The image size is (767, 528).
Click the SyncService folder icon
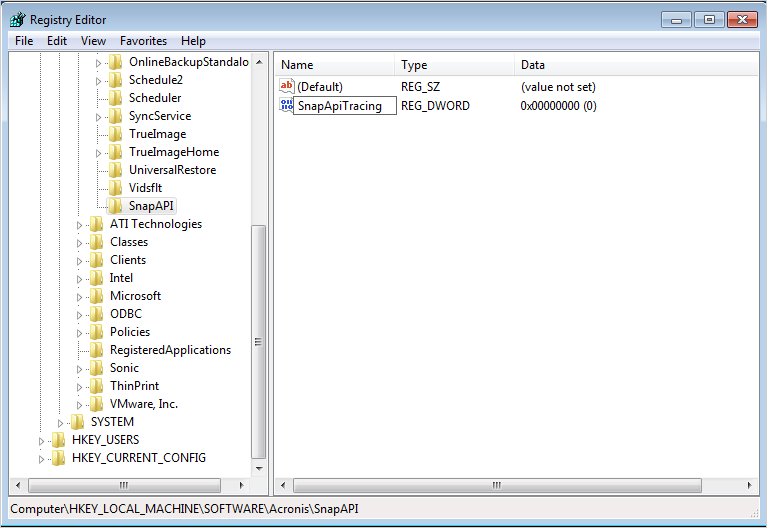click(x=116, y=116)
